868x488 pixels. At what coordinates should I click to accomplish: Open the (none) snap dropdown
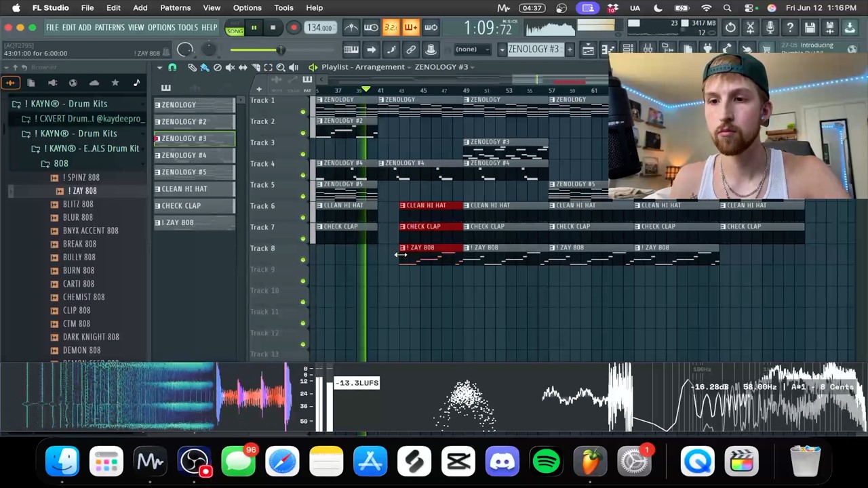472,49
